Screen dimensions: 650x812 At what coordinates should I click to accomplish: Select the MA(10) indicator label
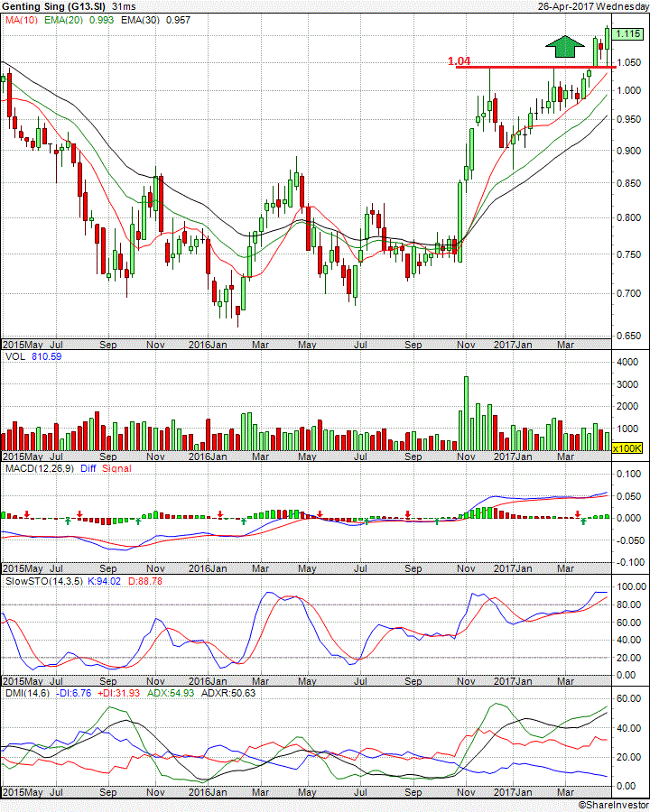pos(22,20)
